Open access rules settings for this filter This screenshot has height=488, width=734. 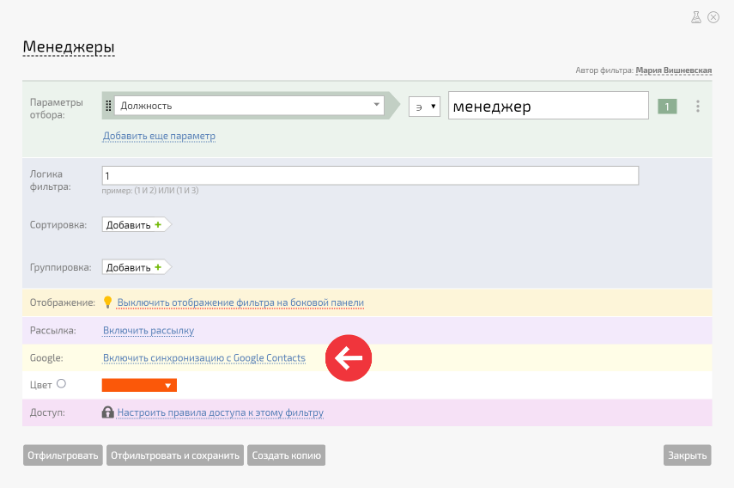pos(220,412)
